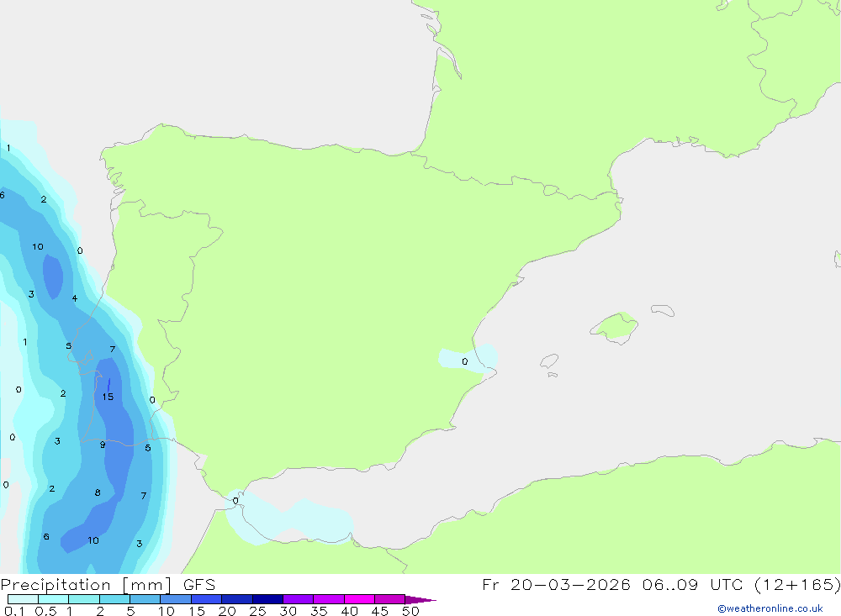841x616 pixels.
Task: Click the 'Precipitation [mm]' title text
Action: point(86,585)
